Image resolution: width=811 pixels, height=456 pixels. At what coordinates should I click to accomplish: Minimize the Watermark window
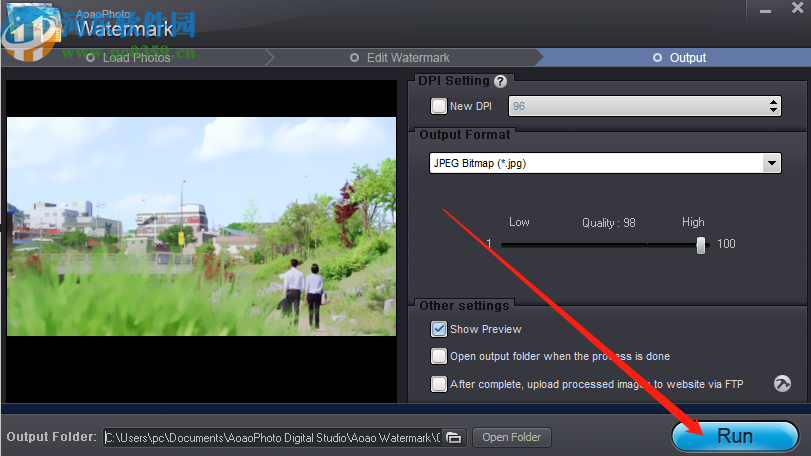point(765,11)
